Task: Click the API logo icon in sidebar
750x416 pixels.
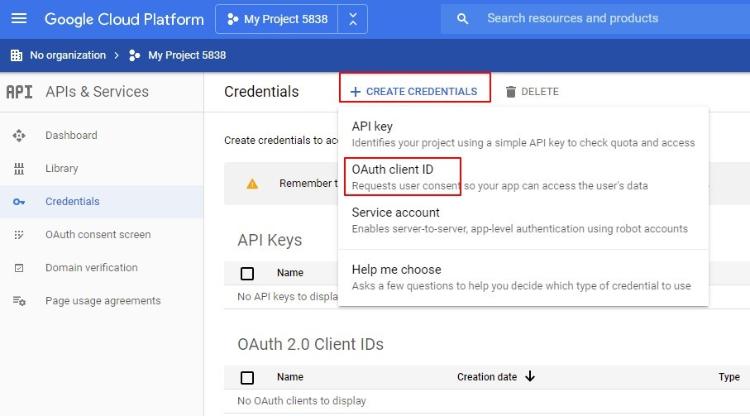Action: coord(19,92)
